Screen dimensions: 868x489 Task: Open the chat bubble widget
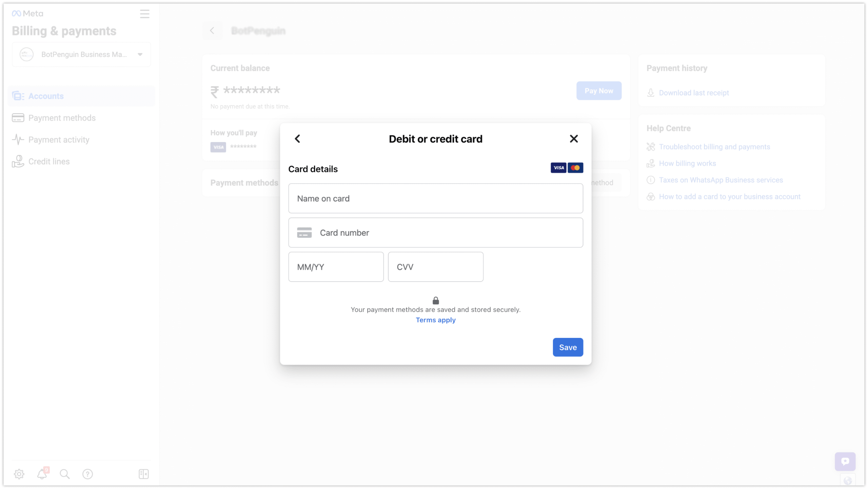coord(845,461)
